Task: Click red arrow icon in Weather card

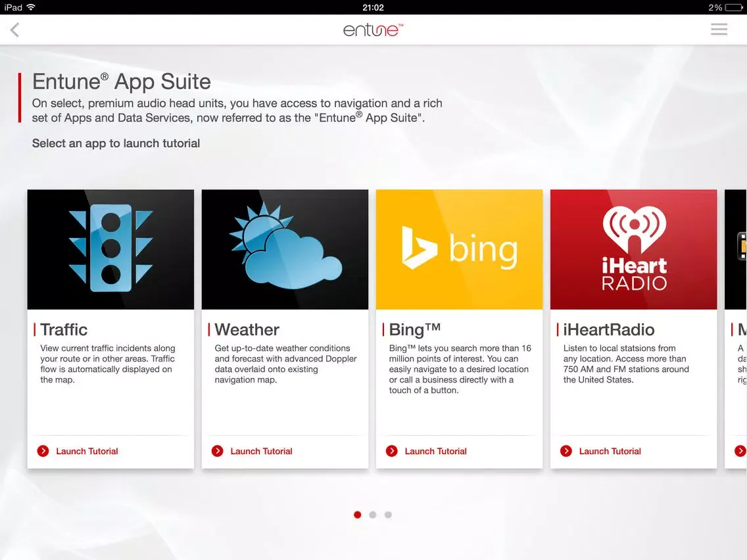Action: (217, 451)
